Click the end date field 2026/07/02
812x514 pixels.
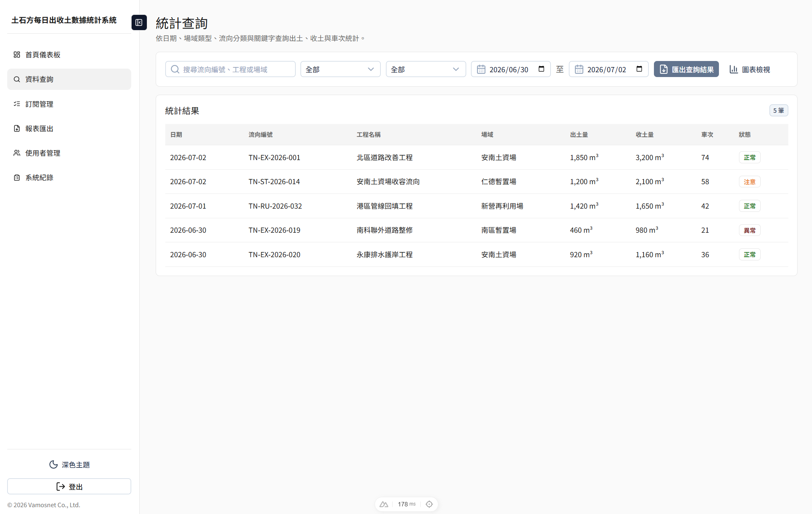[x=609, y=69]
